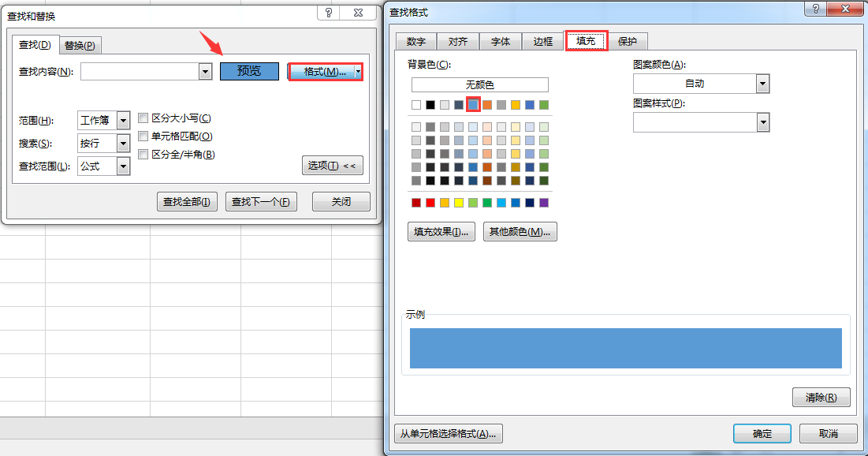
Task: Open 填充效果(I)... fill effects
Action: (x=441, y=232)
